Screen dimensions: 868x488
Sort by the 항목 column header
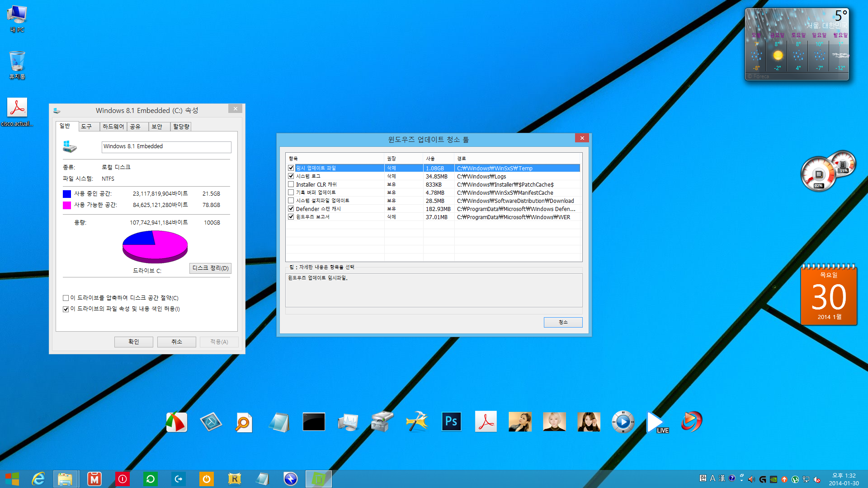pos(335,159)
